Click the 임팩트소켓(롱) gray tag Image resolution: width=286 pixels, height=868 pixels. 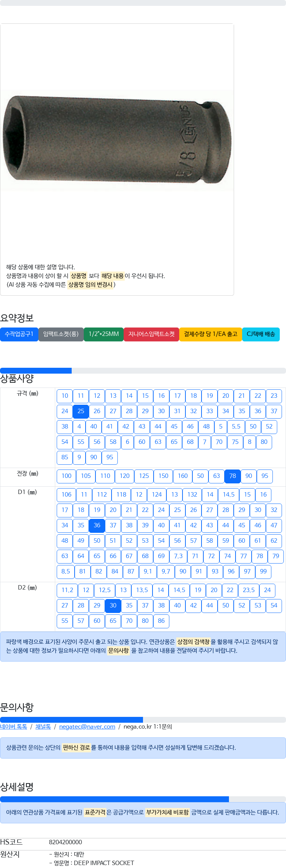(61, 334)
